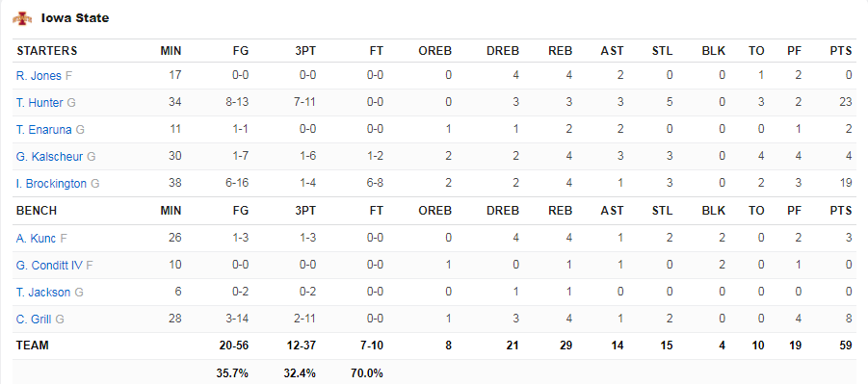Select G. Conditt IV player link

49,266
